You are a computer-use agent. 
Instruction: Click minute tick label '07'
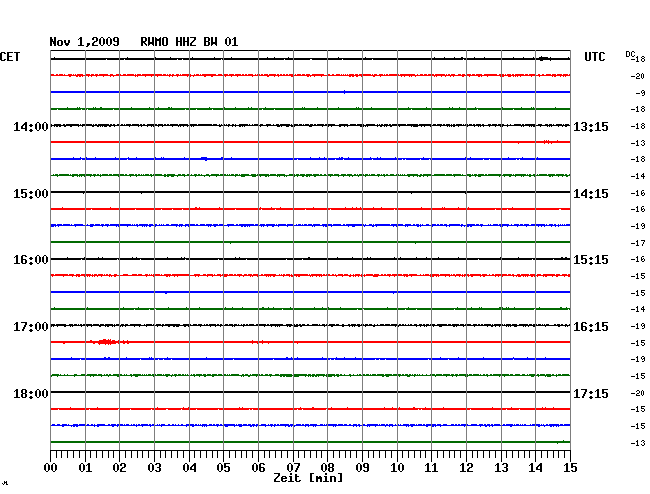click(293, 468)
